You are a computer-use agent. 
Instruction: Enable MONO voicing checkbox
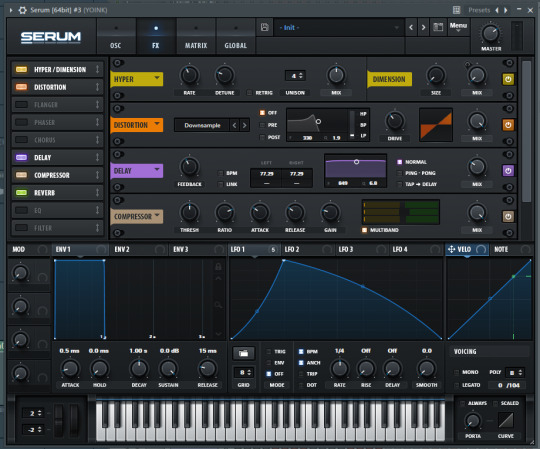pos(456,372)
